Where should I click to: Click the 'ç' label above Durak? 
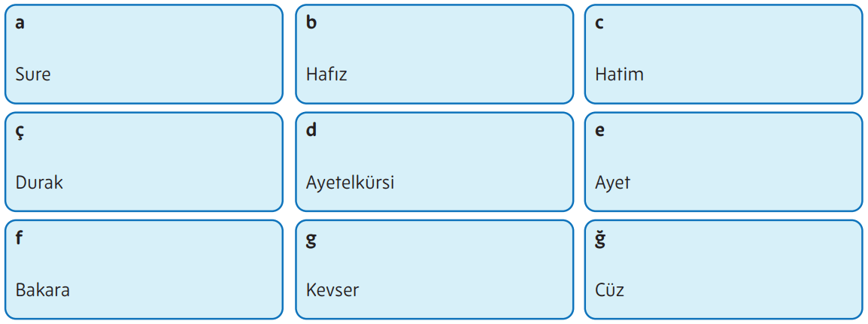tap(20, 132)
